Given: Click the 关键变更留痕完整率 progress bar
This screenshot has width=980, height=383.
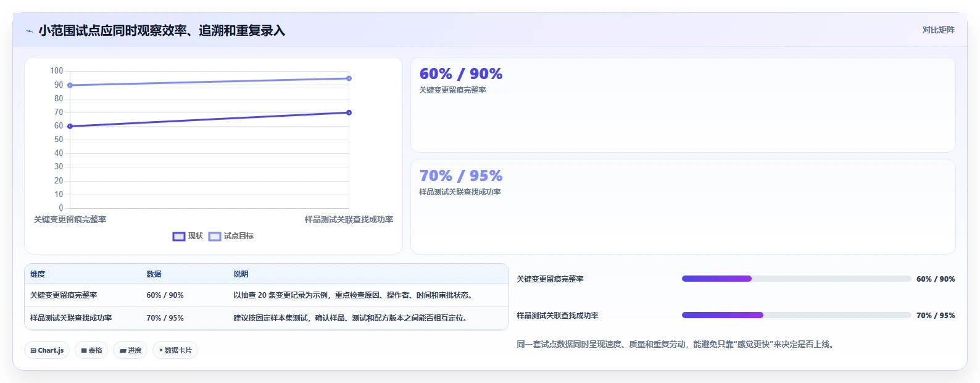Looking at the screenshot, I should (x=796, y=279).
